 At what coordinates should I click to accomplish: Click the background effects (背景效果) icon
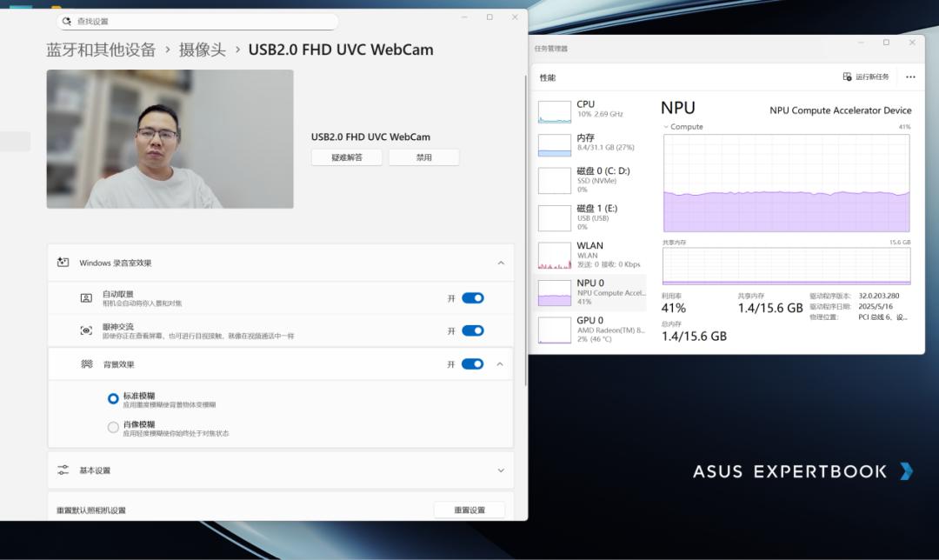87,364
